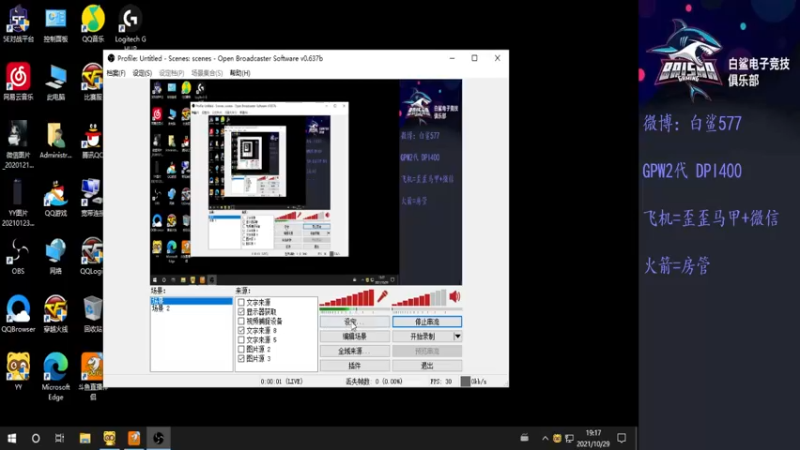Adjust the microphone volume bar slider

pos(347,298)
